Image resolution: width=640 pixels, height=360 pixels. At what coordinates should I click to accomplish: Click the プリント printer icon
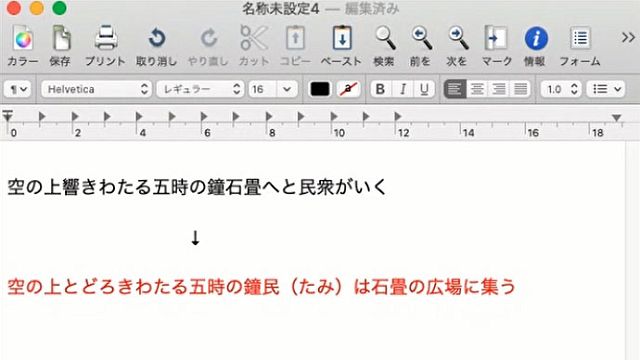[106, 38]
